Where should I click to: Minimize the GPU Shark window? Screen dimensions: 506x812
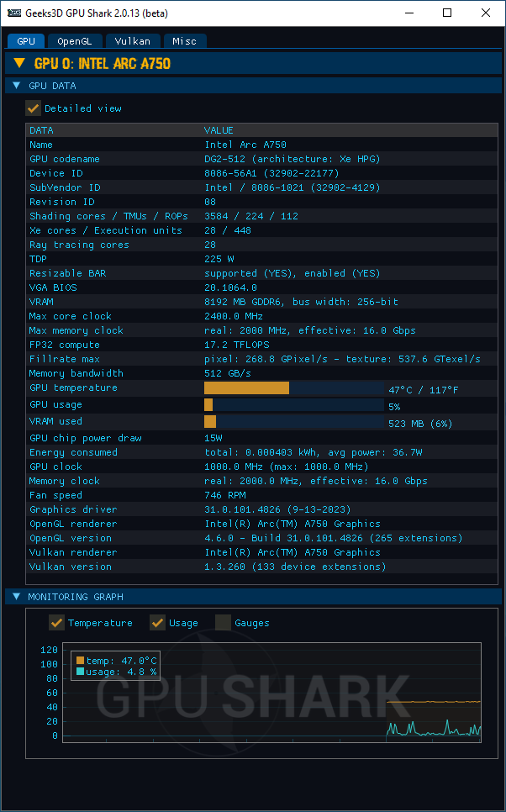(409, 13)
